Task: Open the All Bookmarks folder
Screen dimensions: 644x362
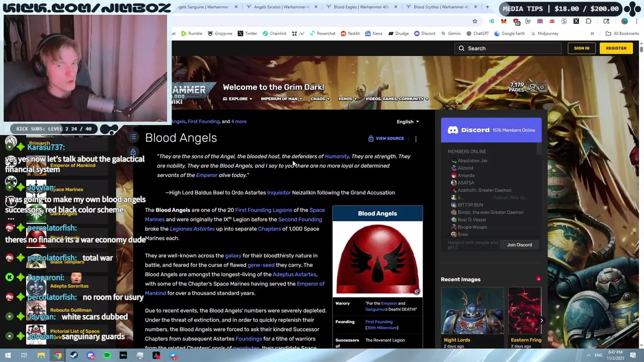Action: pyautogui.click(x=622, y=34)
